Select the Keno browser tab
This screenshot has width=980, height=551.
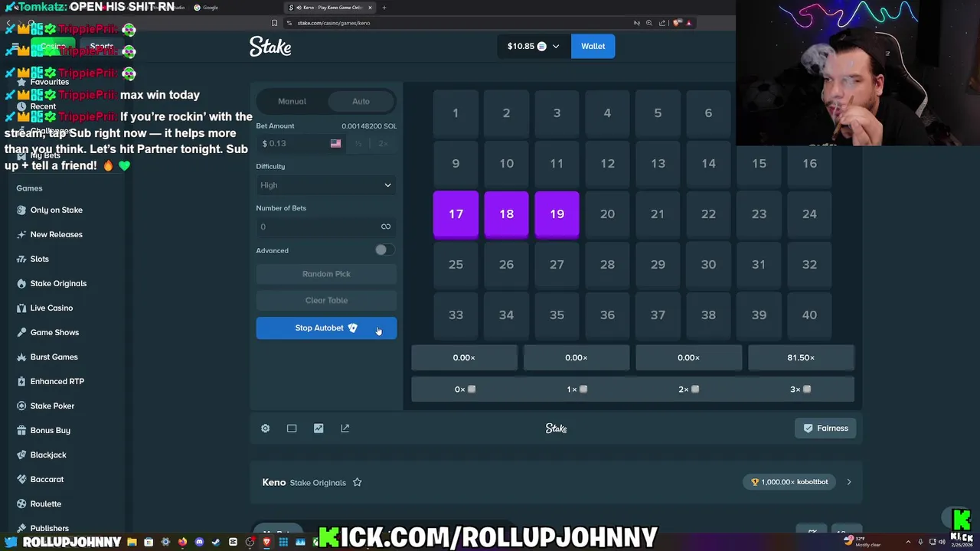tap(329, 8)
